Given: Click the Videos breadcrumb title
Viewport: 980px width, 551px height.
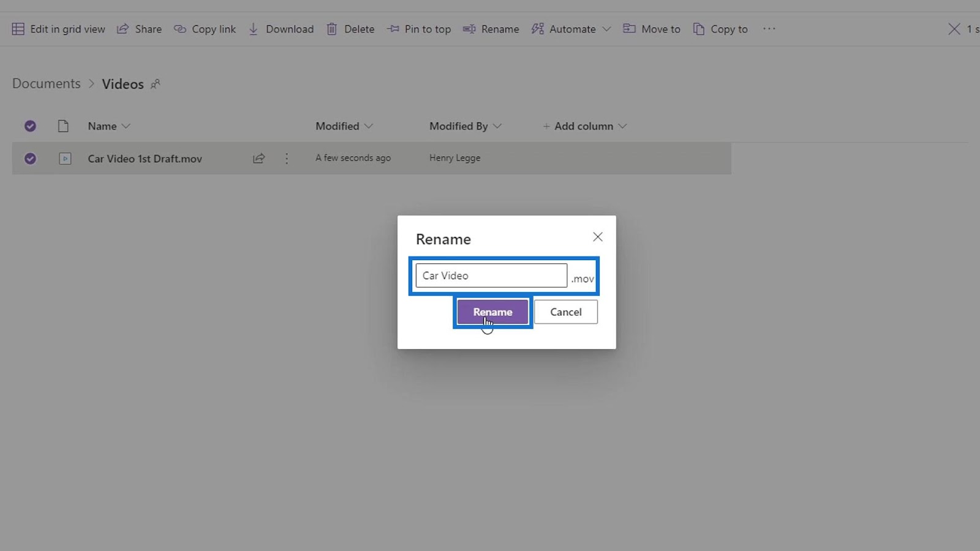Looking at the screenshot, I should point(123,84).
